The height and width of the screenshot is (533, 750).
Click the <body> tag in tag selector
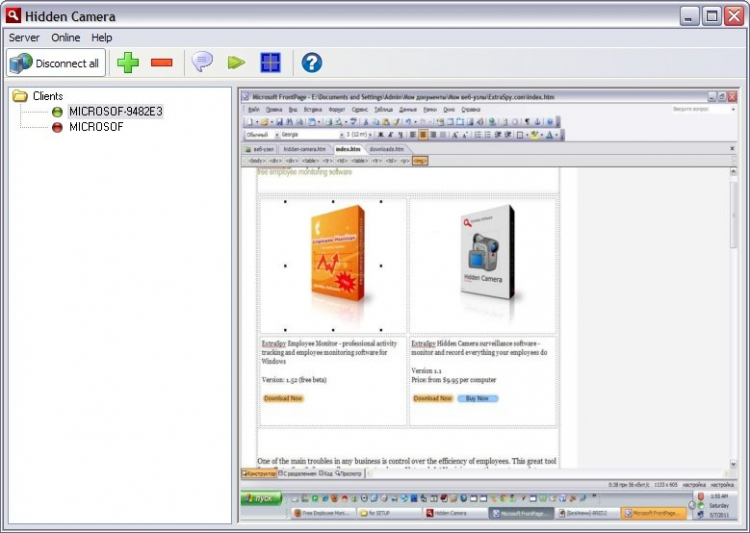257,161
